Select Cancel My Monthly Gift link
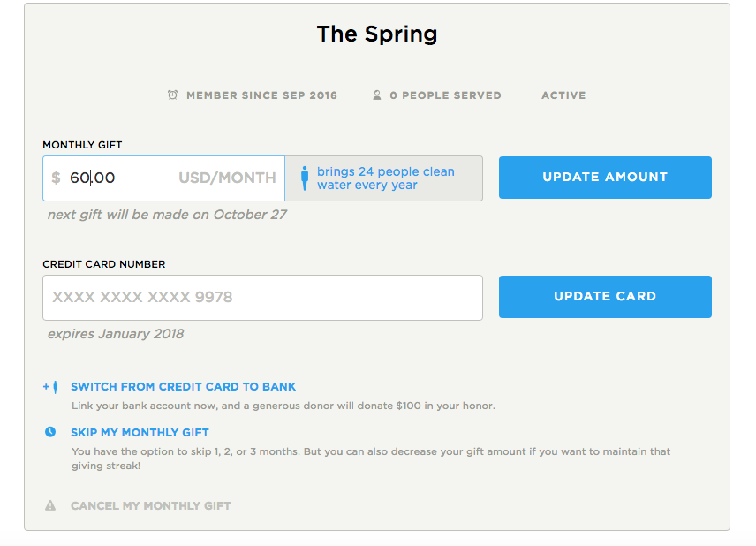 click(150, 506)
